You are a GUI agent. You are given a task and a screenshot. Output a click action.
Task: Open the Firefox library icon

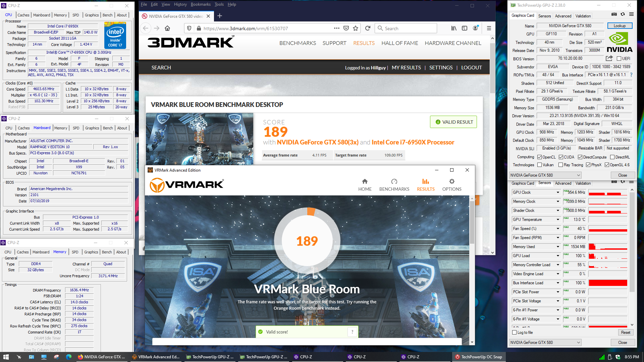click(453, 28)
